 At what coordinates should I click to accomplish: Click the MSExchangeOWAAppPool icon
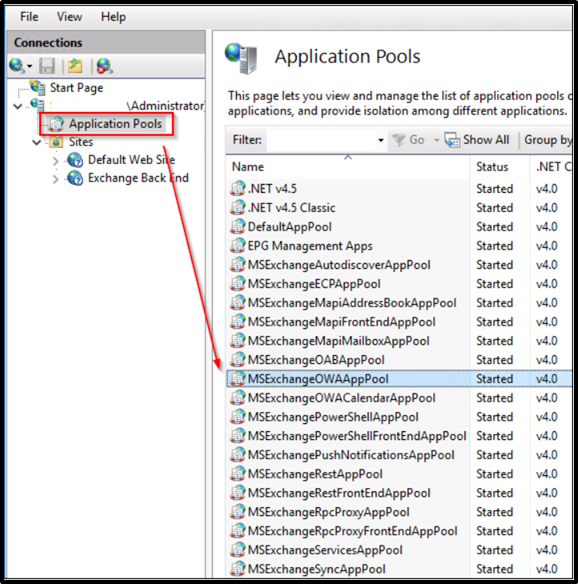(238, 378)
